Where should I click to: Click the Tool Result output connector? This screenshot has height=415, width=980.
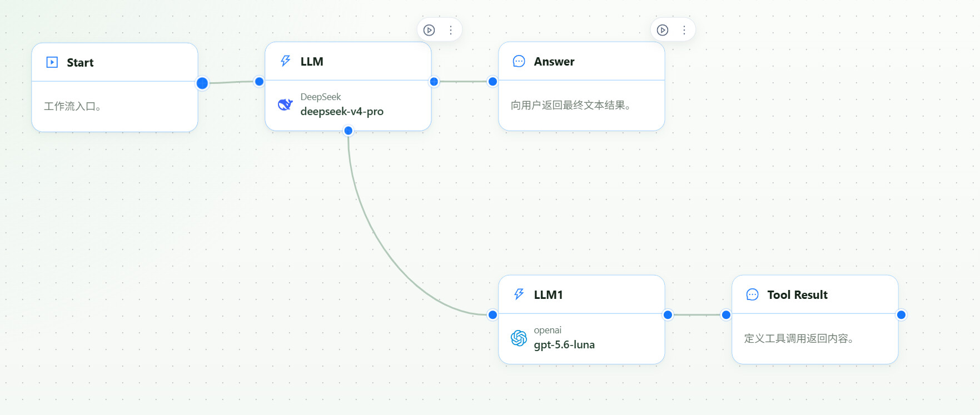[902, 315]
